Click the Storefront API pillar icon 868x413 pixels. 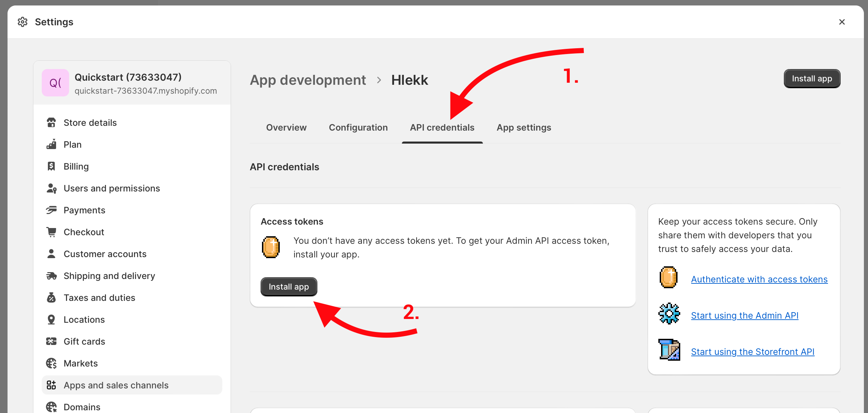tap(669, 350)
